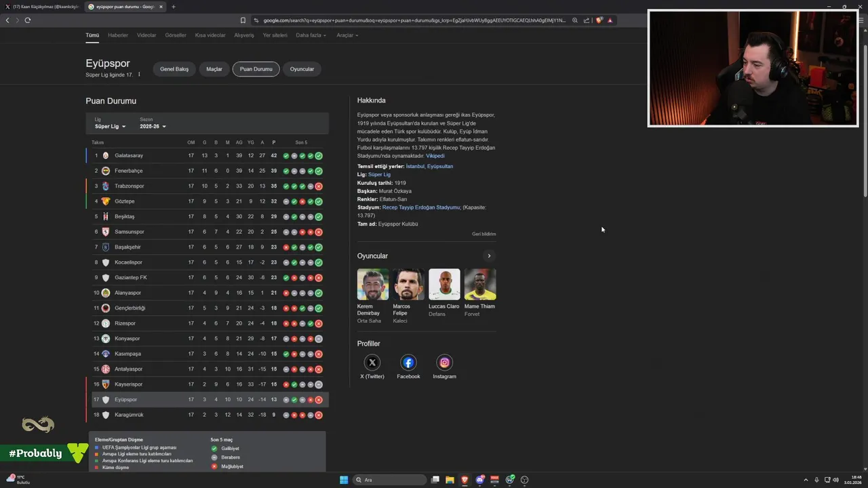Click the zoom magnifier icon in address bar

click(575, 20)
